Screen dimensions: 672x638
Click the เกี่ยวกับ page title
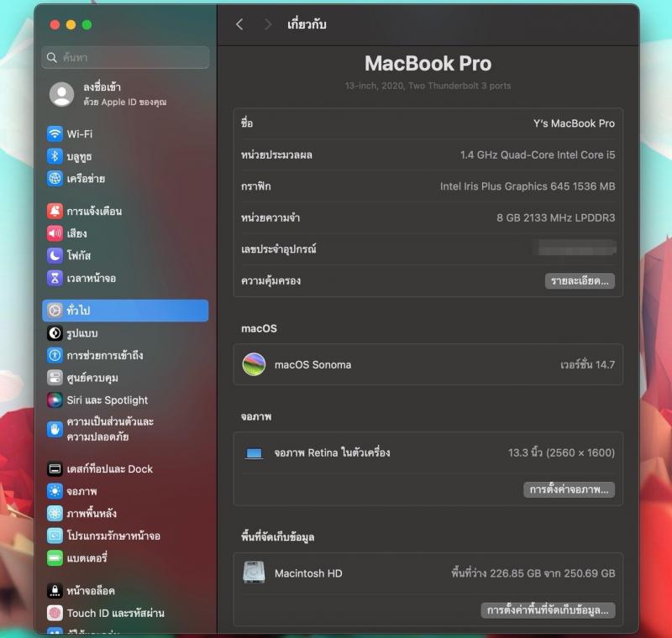tap(307, 24)
